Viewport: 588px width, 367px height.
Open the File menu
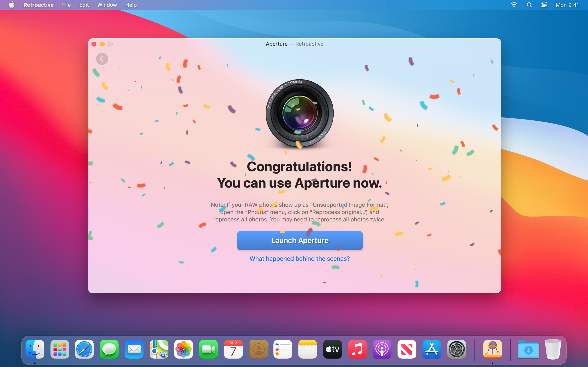[x=66, y=5]
